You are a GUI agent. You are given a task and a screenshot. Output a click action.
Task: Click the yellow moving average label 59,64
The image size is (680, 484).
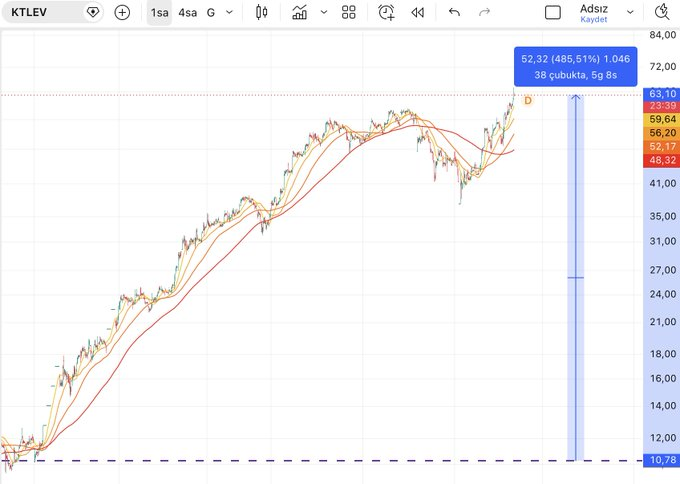(662, 119)
